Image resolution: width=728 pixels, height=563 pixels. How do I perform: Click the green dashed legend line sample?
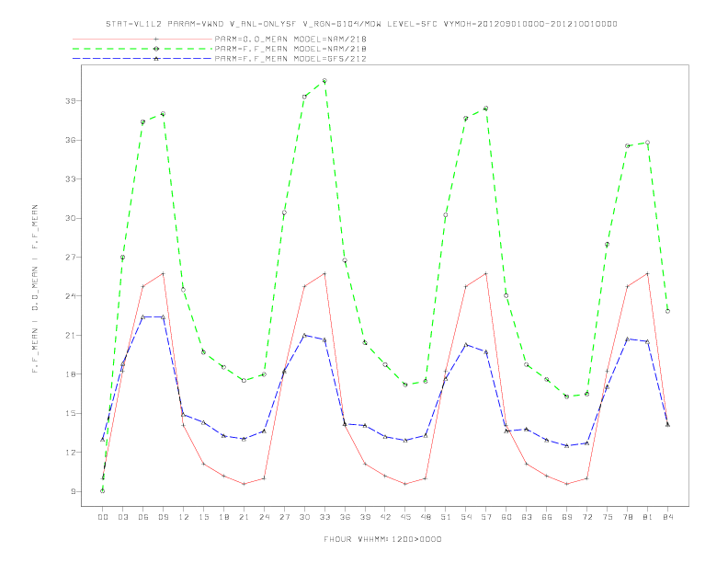(x=142, y=49)
